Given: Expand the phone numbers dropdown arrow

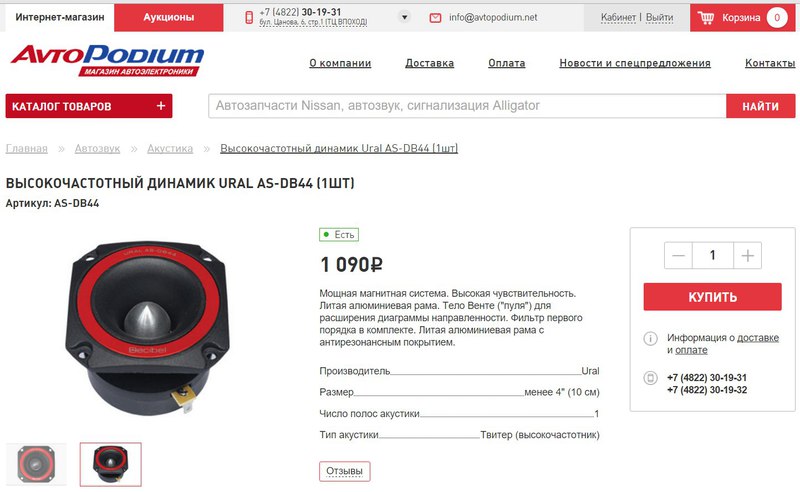Looking at the screenshot, I should pyautogui.click(x=404, y=17).
